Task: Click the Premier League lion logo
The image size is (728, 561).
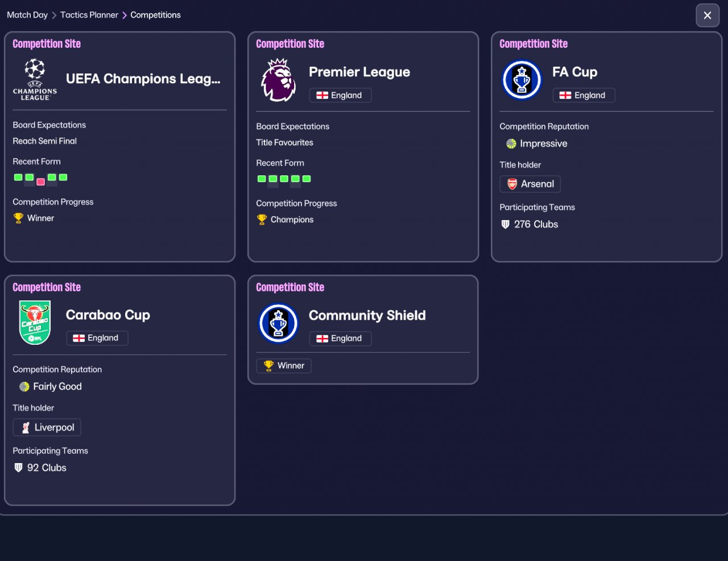Action: (x=278, y=80)
